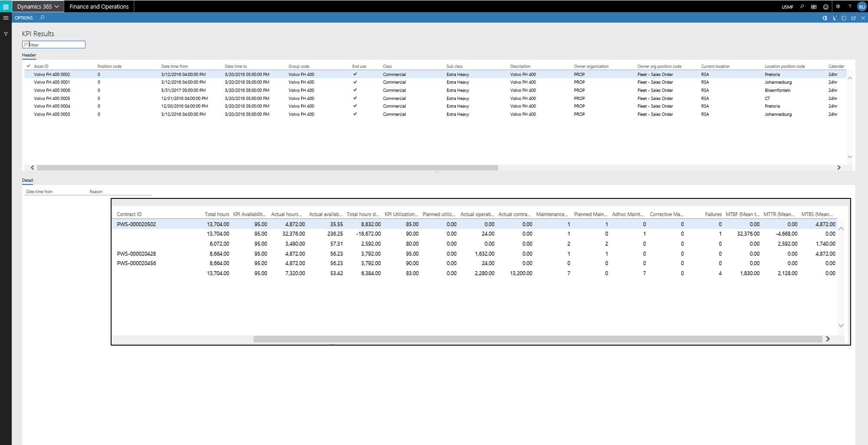Focus the Filter input field

(x=54, y=45)
